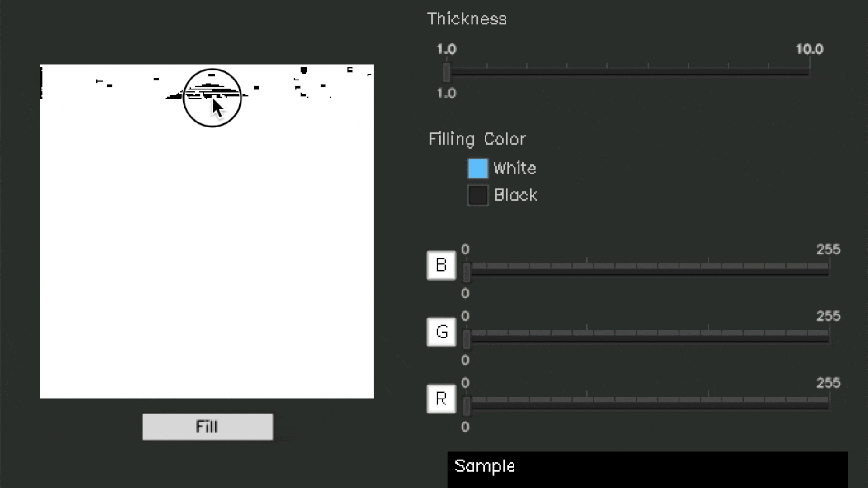Click the Filling Color heading
Viewport: 868px width, 488px height.
click(477, 139)
